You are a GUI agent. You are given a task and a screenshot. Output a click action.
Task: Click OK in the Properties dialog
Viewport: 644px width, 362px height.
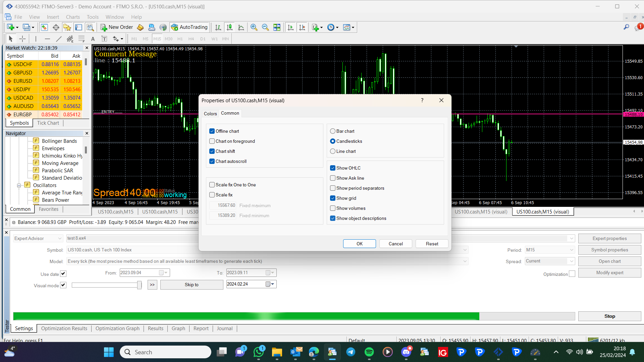[x=360, y=244]
